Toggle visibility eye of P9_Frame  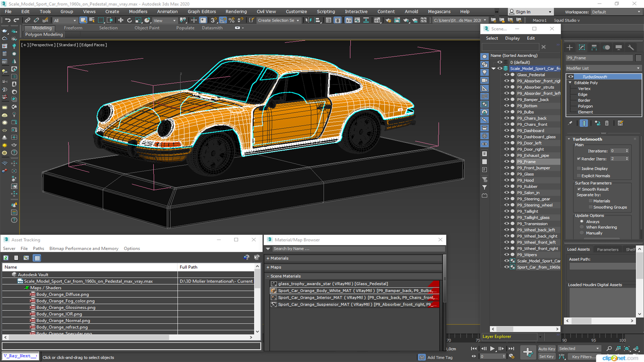(x=506, y=162)
